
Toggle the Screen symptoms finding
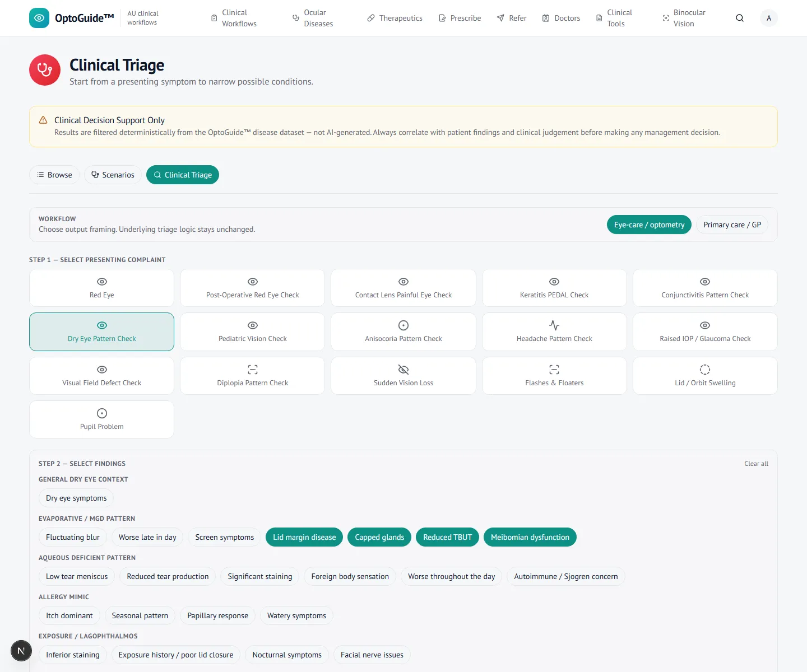pos(225,537)
